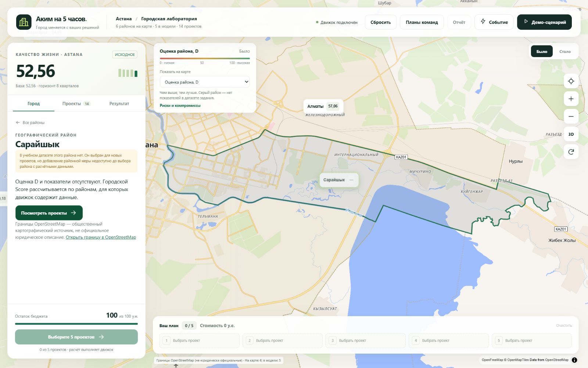The image size is (588, 368).
Task: Select project slot 2 Выбрать проект
Action: pyautogui.click(x=283, y=340)
